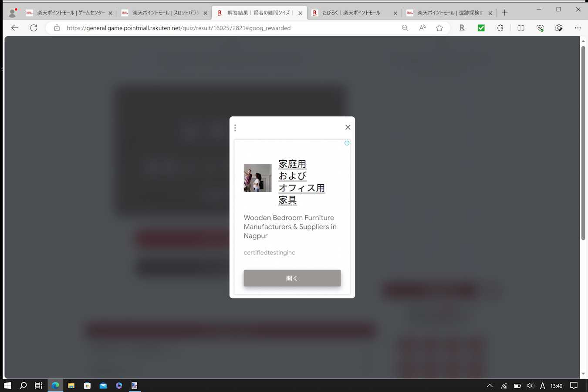
Task: Open Windows taskbar search
Action: pyautogui.click(x=24, y=385)
